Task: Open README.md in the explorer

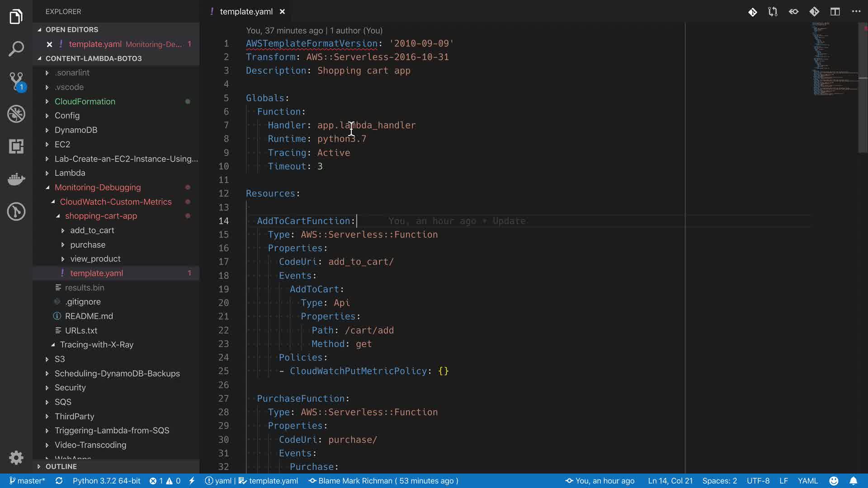Action: pyautogui.click(x=89, y=316)
